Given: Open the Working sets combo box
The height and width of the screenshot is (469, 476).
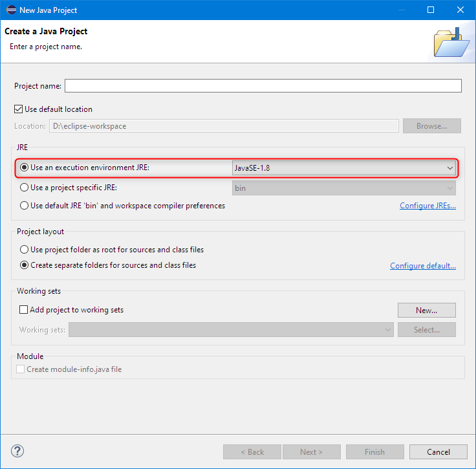Looking at the screenshot, I should [x=231, y=330].
